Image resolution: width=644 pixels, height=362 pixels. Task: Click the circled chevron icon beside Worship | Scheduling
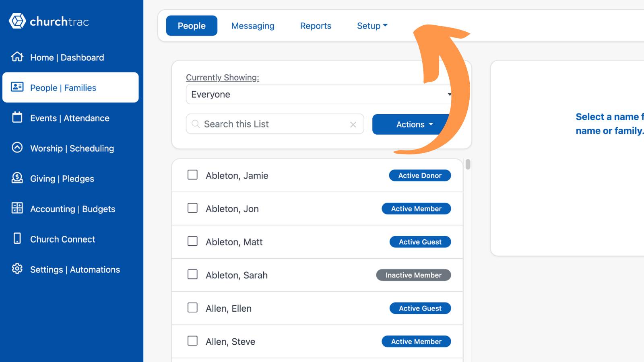[17, 148]
